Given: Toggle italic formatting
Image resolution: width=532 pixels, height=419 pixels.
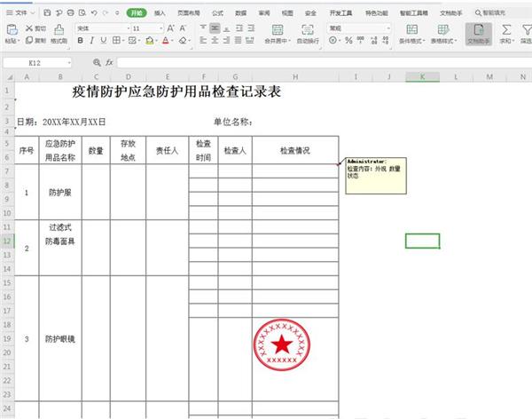Looking at the screenshot, I should pos(91,41).
